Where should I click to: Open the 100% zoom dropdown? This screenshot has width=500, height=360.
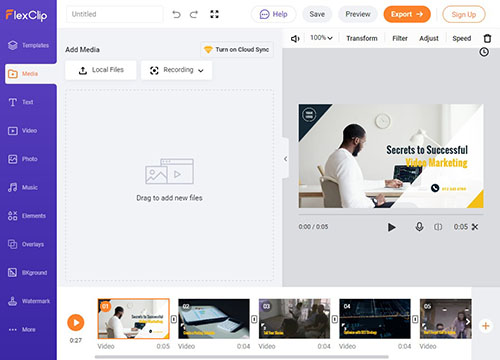(321, 38)
